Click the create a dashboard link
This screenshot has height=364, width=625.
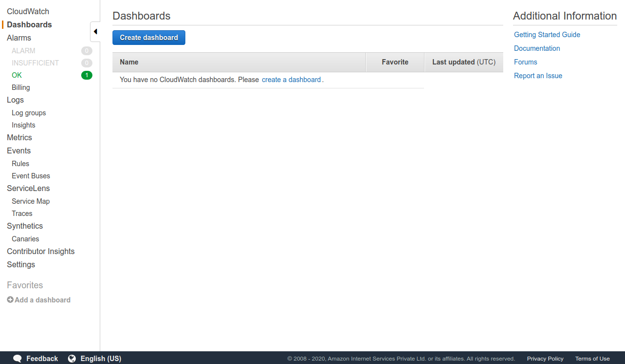pyautogui.click(x=291, y=80)
